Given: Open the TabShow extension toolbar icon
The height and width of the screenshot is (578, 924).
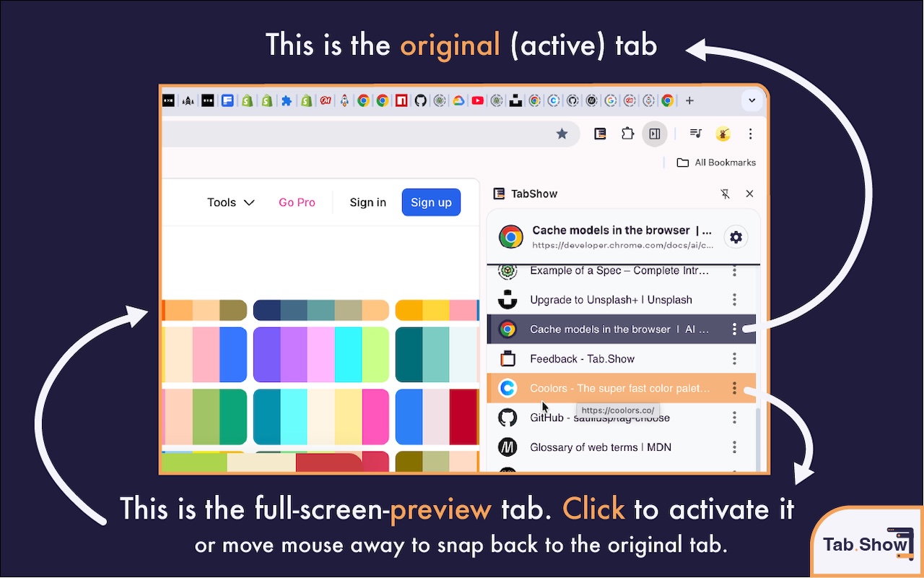Looking at the screenshot, I should pyautogui.click(x=600, y=134).
